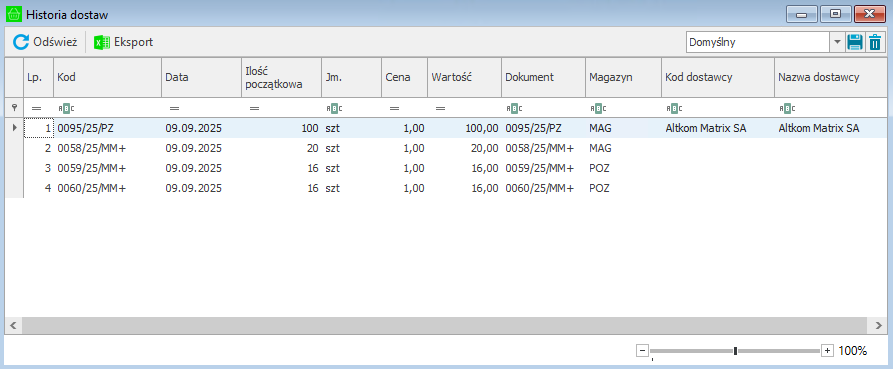Increase zoom with the plus button
This screenshot has height=369, width=893.
(x=827, y=351)
